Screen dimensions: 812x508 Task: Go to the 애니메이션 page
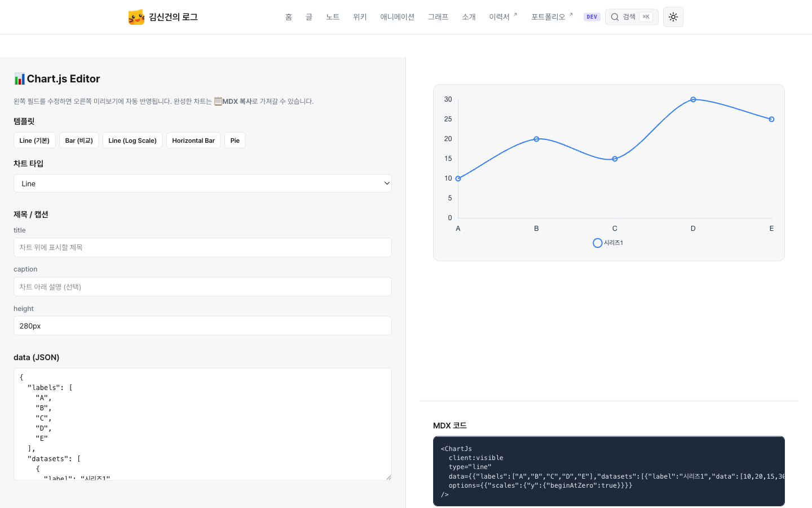click(x=397, y=17)
